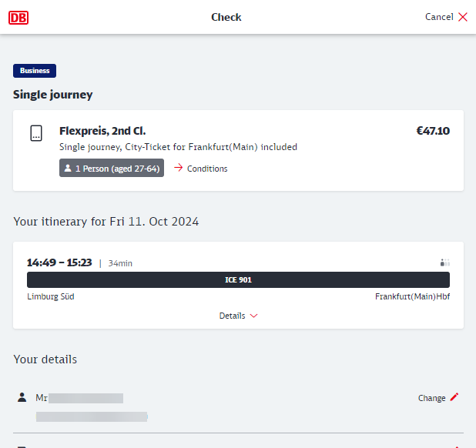Click the Single journey heading
Viewport: 476px width, 448px height.
(x=53, y=95)
